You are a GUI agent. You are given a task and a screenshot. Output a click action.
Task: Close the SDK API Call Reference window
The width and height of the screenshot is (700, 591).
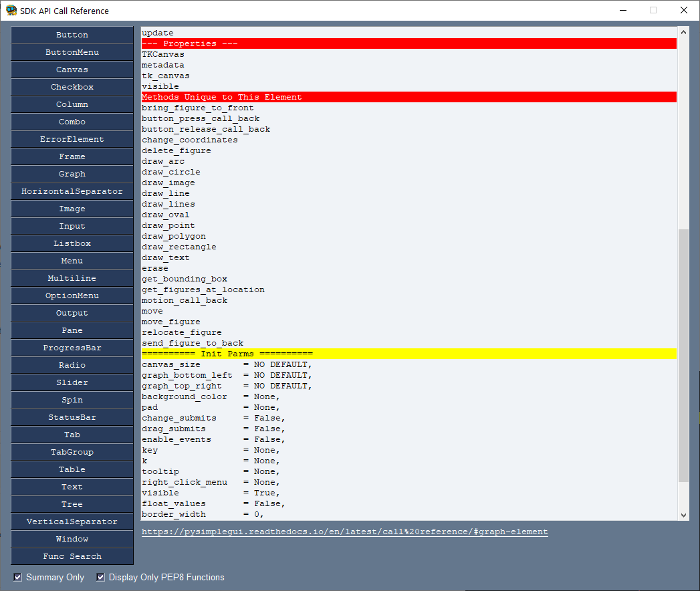click(x=683, y=10)
